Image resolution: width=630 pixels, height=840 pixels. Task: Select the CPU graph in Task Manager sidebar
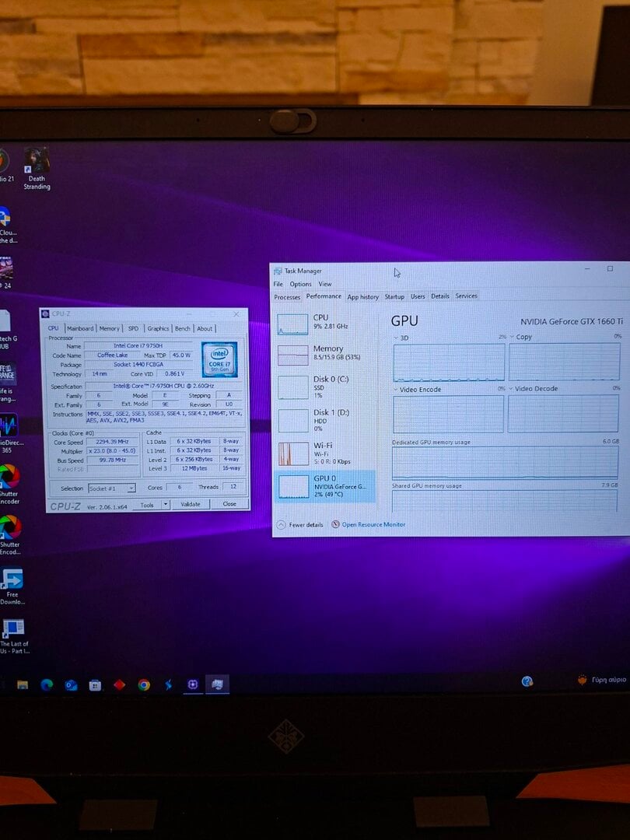point(292,324)
